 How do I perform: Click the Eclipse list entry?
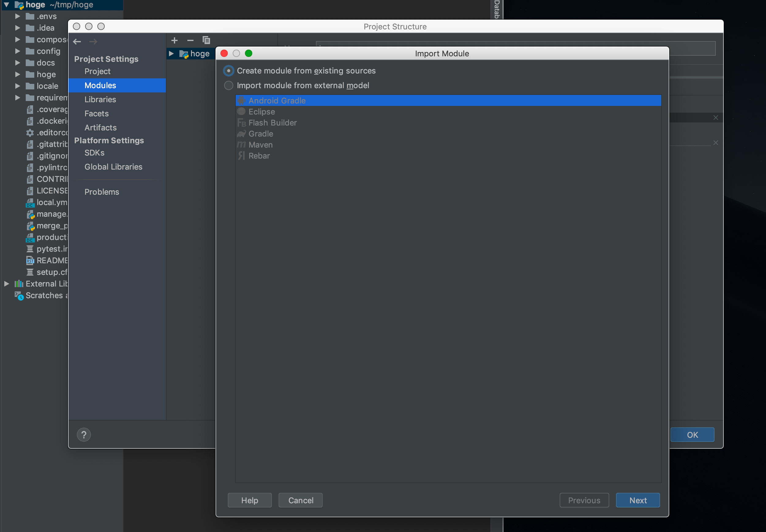click(262, 112)
